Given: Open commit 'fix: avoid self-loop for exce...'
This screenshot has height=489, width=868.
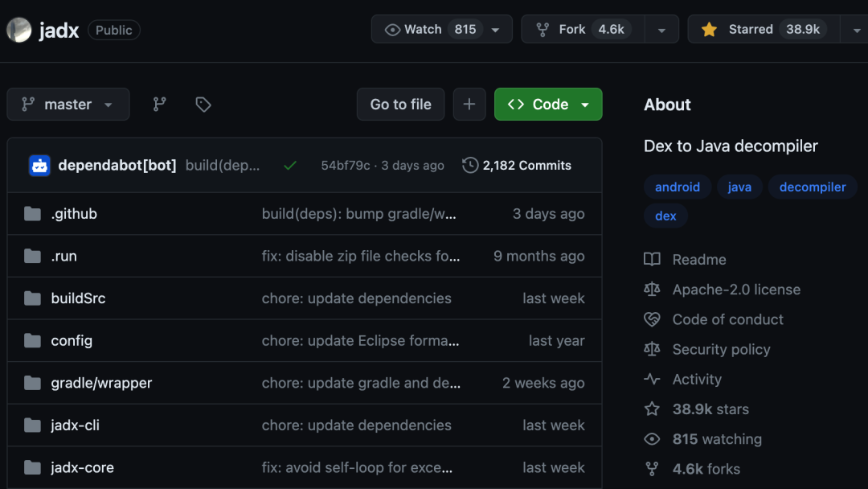Looking at the screenshot, I should pyautogui.click(x=357, y=467).
